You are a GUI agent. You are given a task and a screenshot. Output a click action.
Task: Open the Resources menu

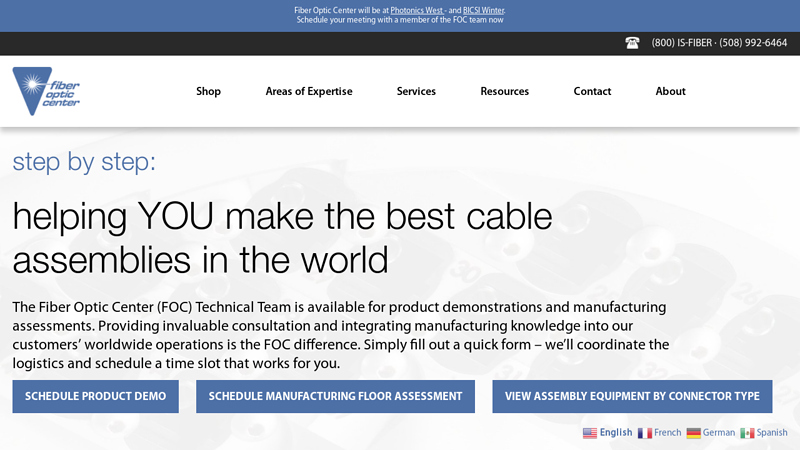pyautogui.click(x=505, y=91)
